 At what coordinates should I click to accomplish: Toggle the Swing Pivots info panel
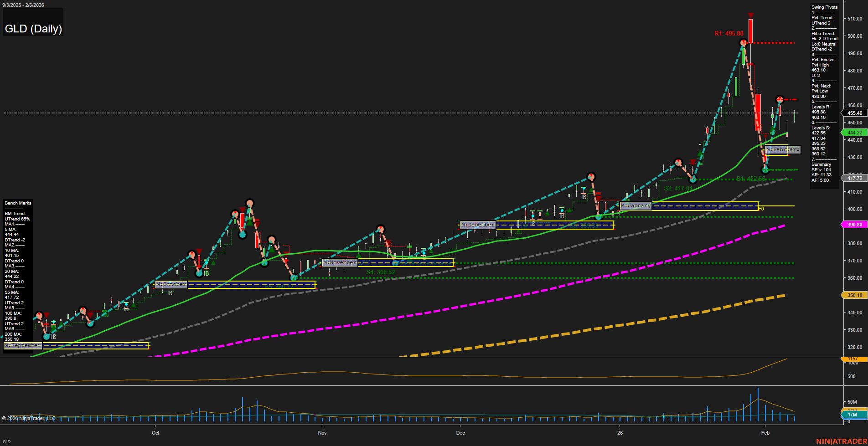(824, 7)
